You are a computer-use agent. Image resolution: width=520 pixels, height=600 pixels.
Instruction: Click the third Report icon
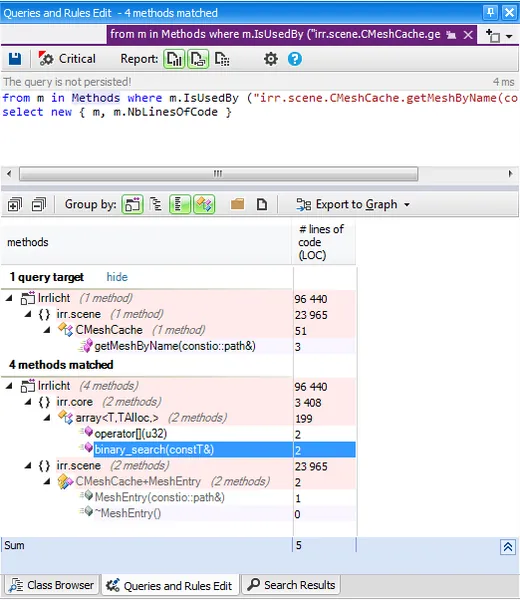pyautogui.click(x=222, y=59)
